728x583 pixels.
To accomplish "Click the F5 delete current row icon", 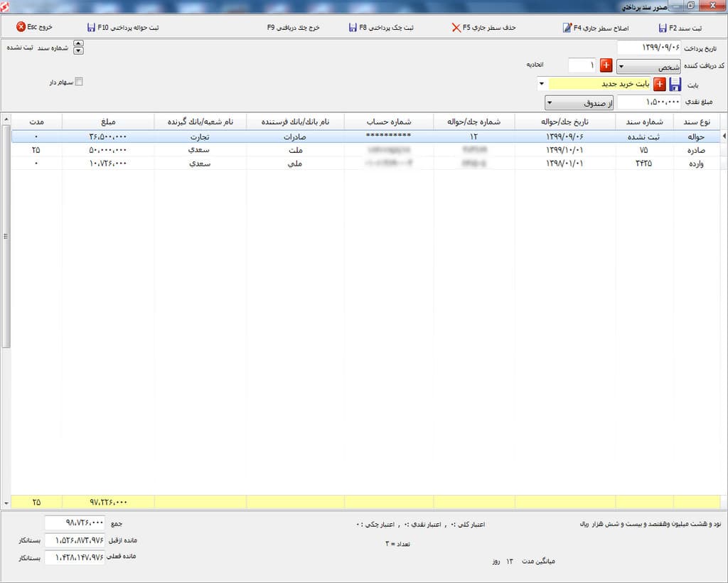I will click(x=456, y=28).
